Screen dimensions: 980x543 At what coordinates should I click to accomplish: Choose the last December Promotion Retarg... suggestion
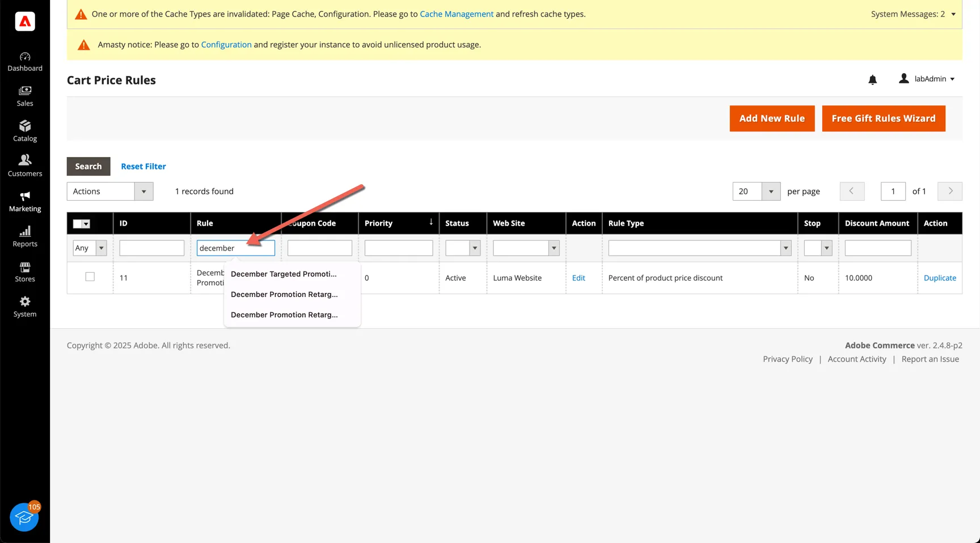[x=292, y=315]
